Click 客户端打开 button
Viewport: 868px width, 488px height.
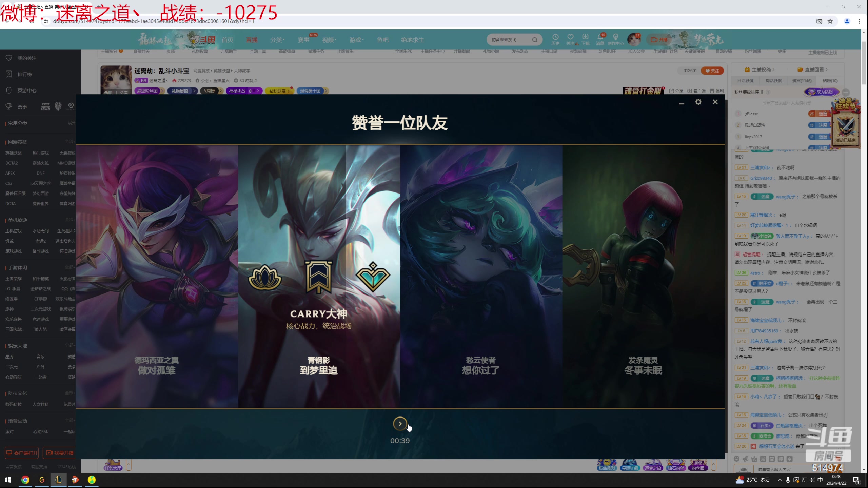[22, 453]
